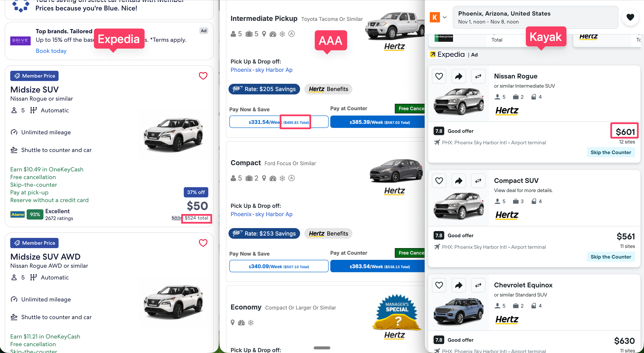Click the AAA logo inside Rate: $205 Savings badge
This screenshot has width=644, height=353.
pyautogui.click(x=237, y=89)
